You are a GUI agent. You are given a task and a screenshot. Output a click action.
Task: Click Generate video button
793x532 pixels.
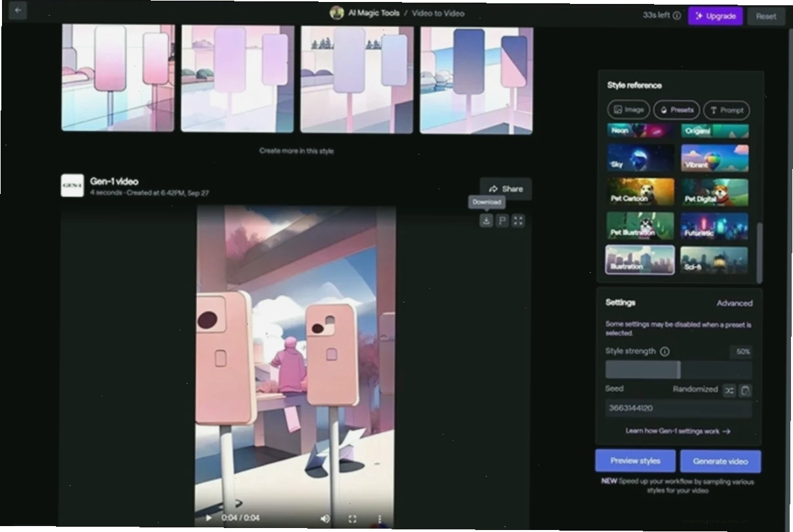click(721, 462)
